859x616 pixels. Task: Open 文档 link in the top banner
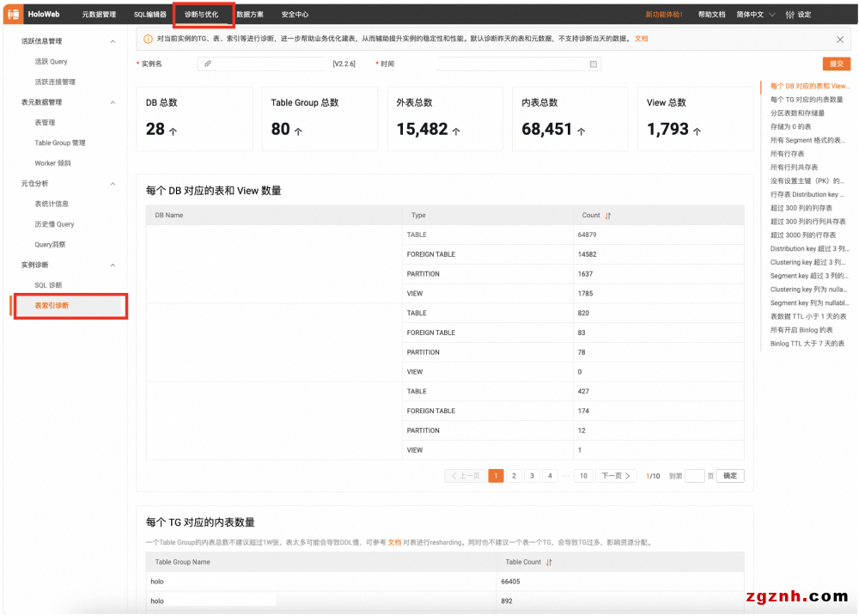click(642, 40)
